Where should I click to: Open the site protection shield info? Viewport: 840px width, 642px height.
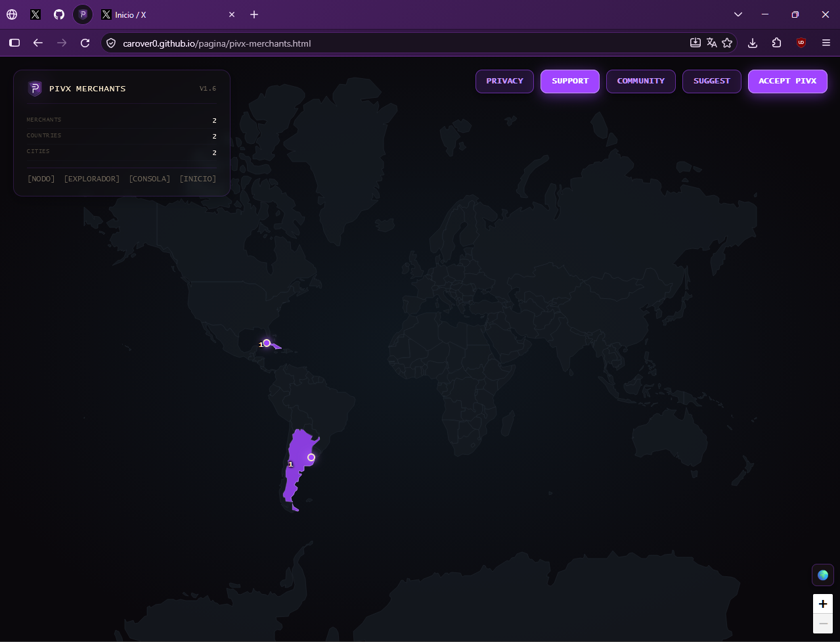point(111,43)
